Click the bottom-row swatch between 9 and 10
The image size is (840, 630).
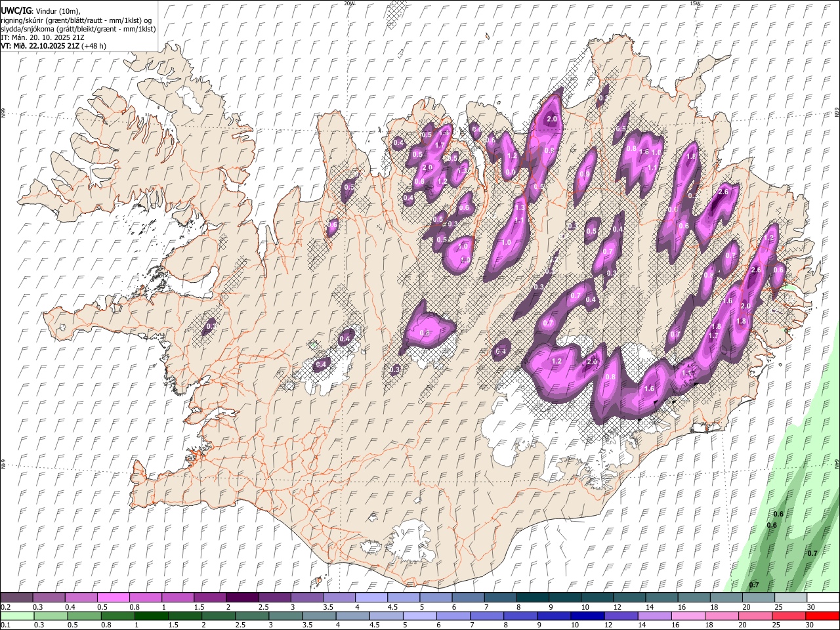click(554, 616)
